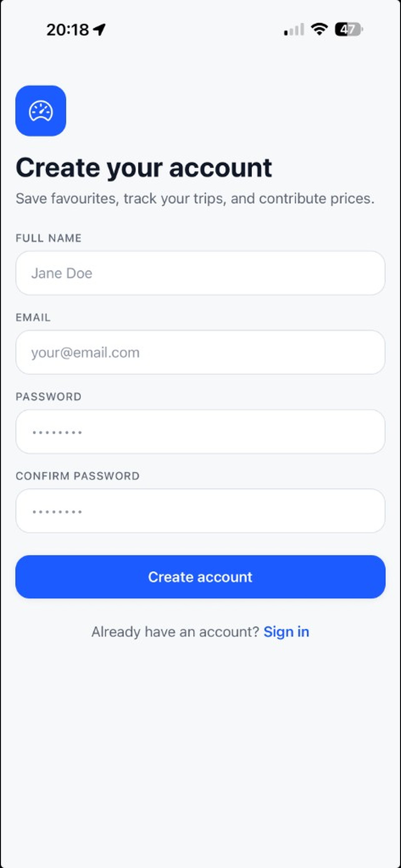Open the Sign in link
The height and width of the screenshot is (868, 401).
pos(286,632)
